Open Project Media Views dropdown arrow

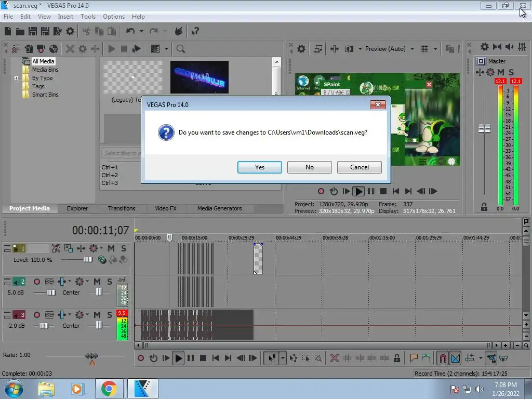click(166, 49)
